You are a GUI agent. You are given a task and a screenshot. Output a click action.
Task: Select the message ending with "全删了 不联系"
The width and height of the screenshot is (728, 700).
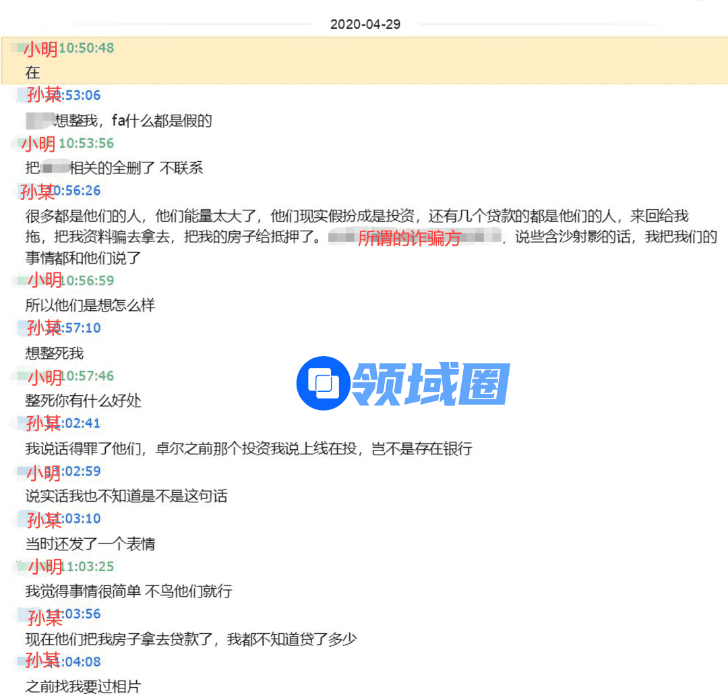point(115,169)
